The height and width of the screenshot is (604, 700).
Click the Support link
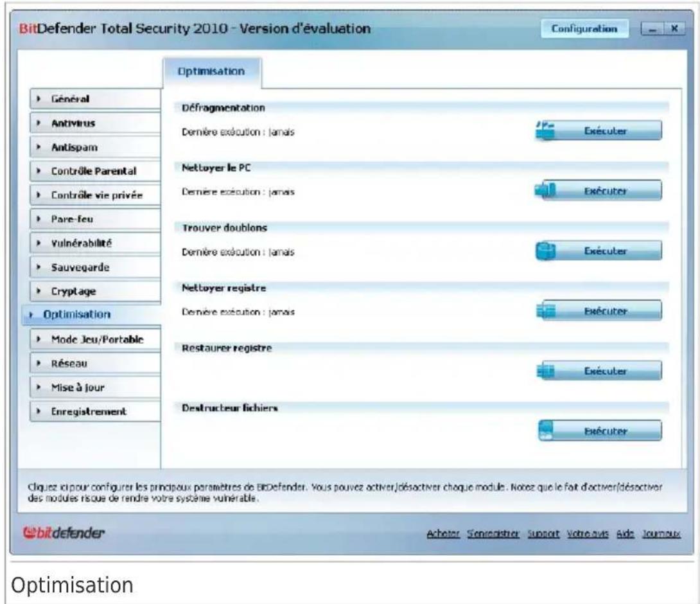point(543,534)
